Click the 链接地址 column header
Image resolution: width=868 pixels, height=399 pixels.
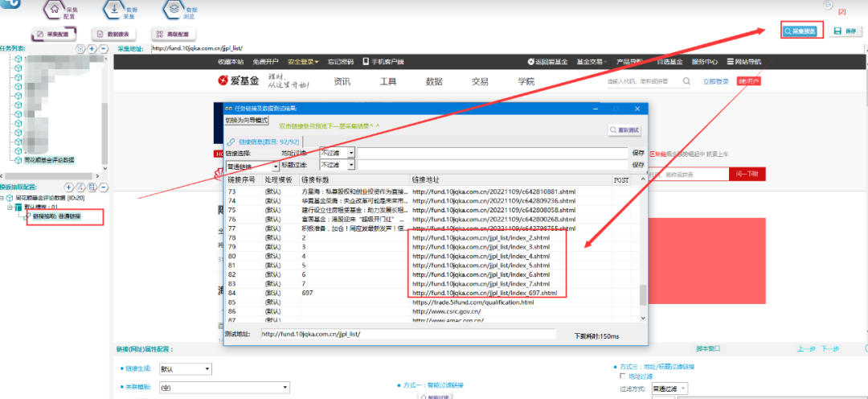coord(511,180)
